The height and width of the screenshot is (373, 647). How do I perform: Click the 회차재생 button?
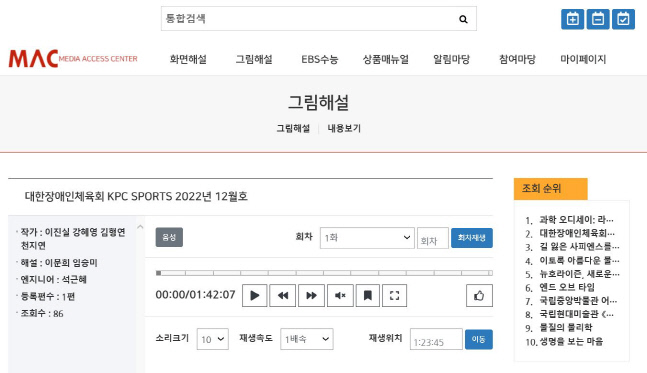pyautogui.click(x=472, y=238)
